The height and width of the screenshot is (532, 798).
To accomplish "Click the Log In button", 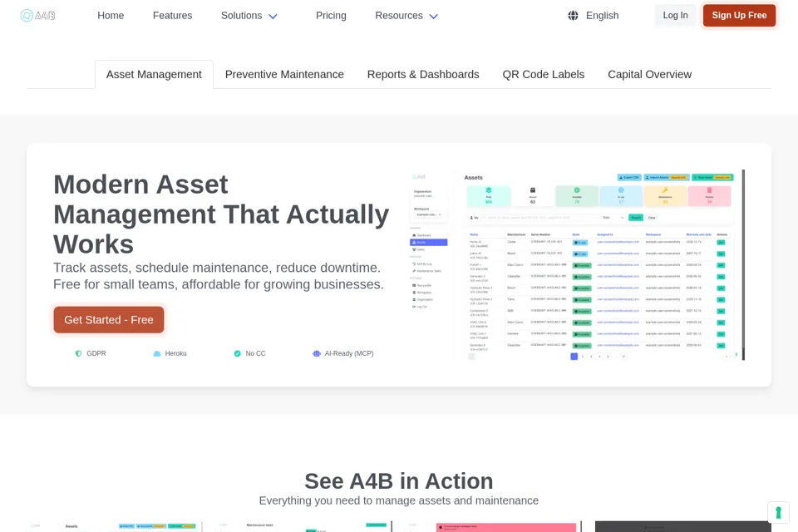I will tap(675, 15).
